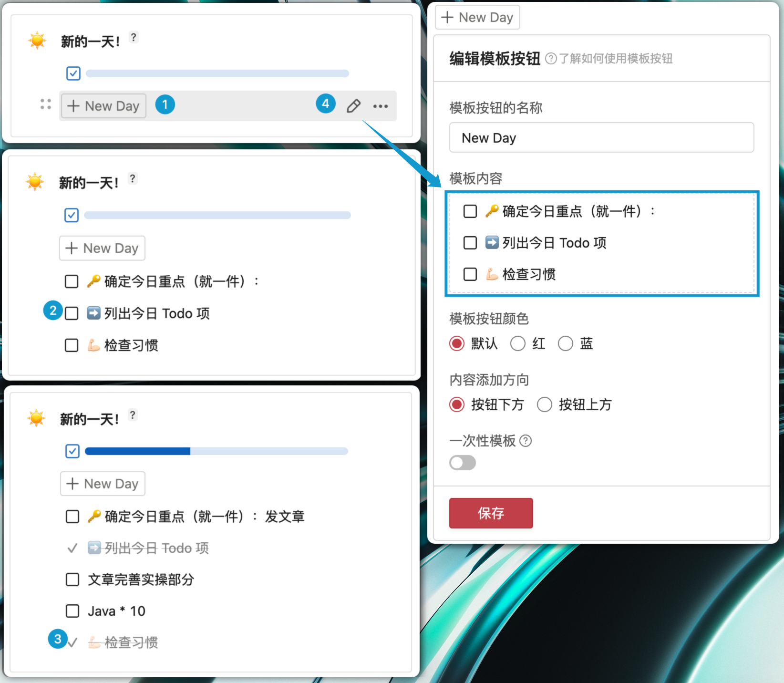Enable the 一次性模板 switch
The height and width of the screenshot is (683, 784).
pyautogui.click(x=463, y=463)
